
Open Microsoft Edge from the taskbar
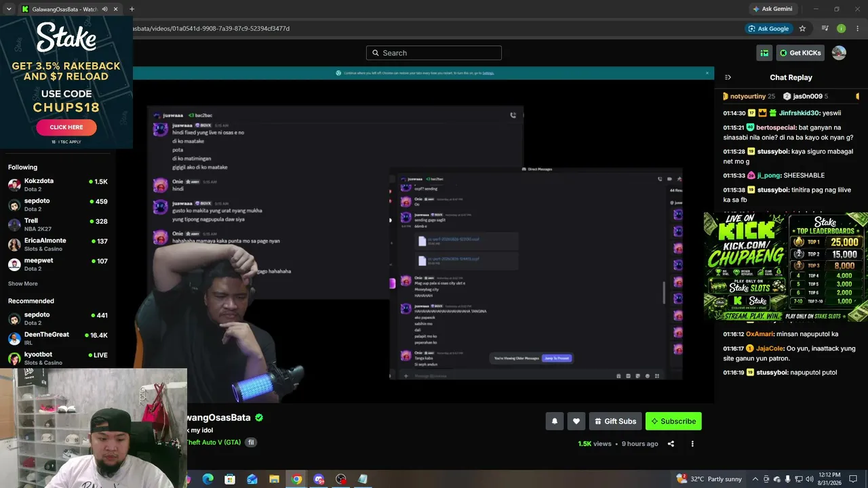point(208,479)
